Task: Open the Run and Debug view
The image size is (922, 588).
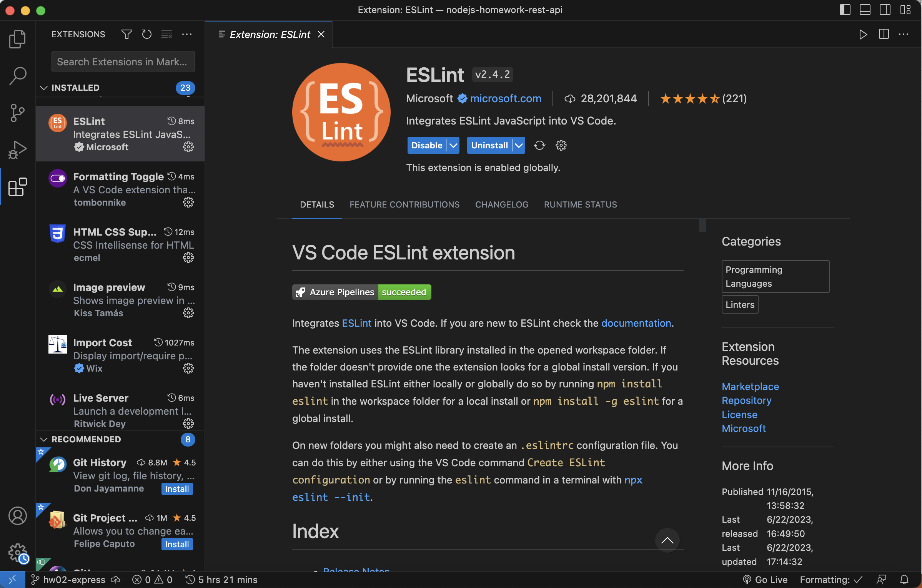Action: click(17, 150)
